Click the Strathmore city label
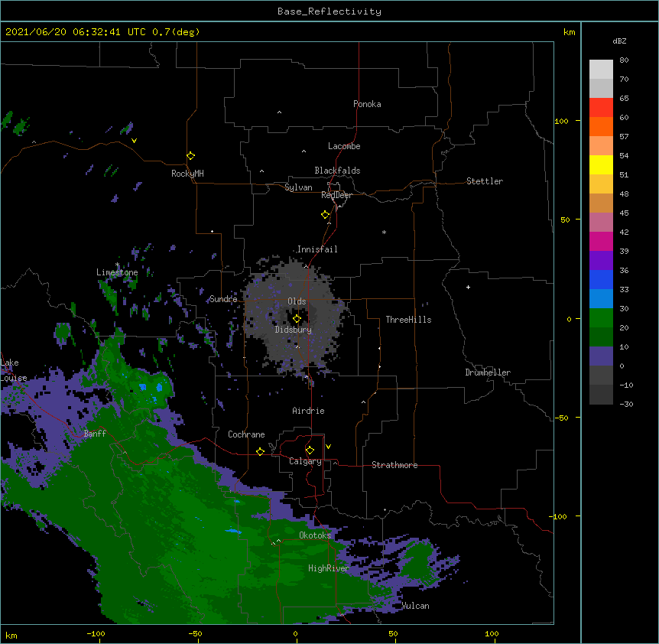Viewport: 659px width, 644px height. coord(394,465)
